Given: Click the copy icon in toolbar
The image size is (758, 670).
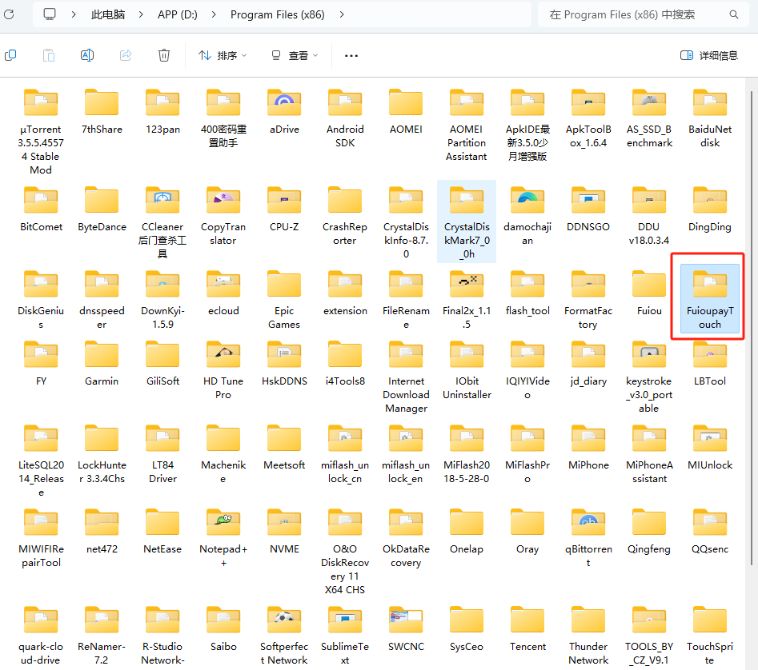Looking at the screenshot, I should pos(11,56).
